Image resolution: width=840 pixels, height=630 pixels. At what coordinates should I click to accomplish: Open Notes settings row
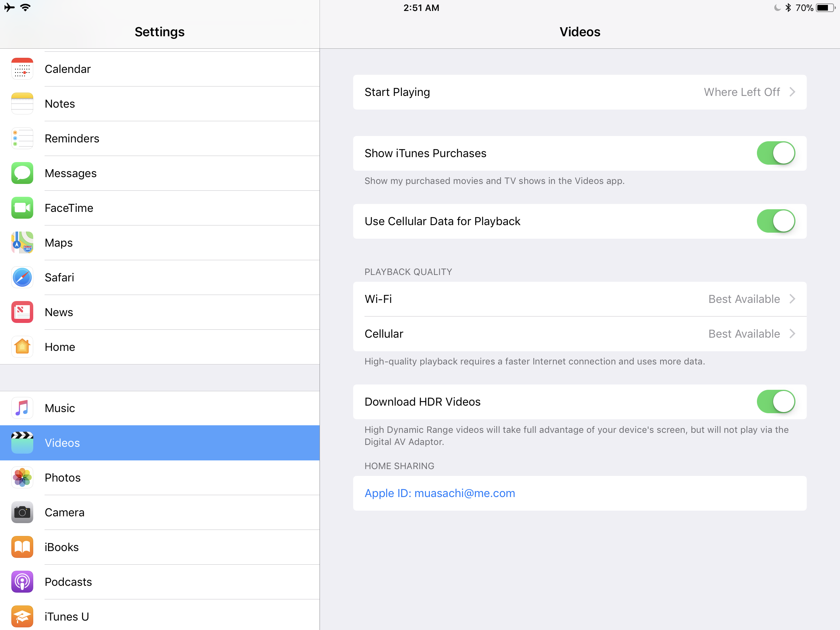pos(159,103)
